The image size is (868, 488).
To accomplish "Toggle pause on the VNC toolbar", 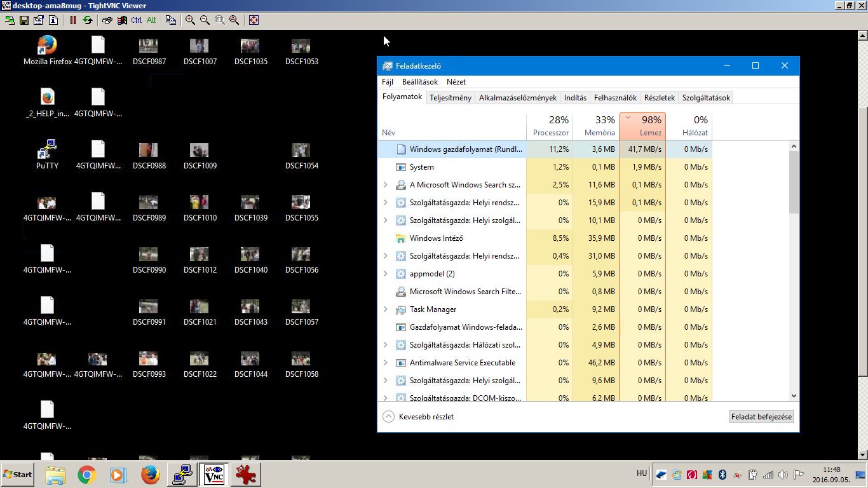I will pyautogui.click(x=73, y=20).
